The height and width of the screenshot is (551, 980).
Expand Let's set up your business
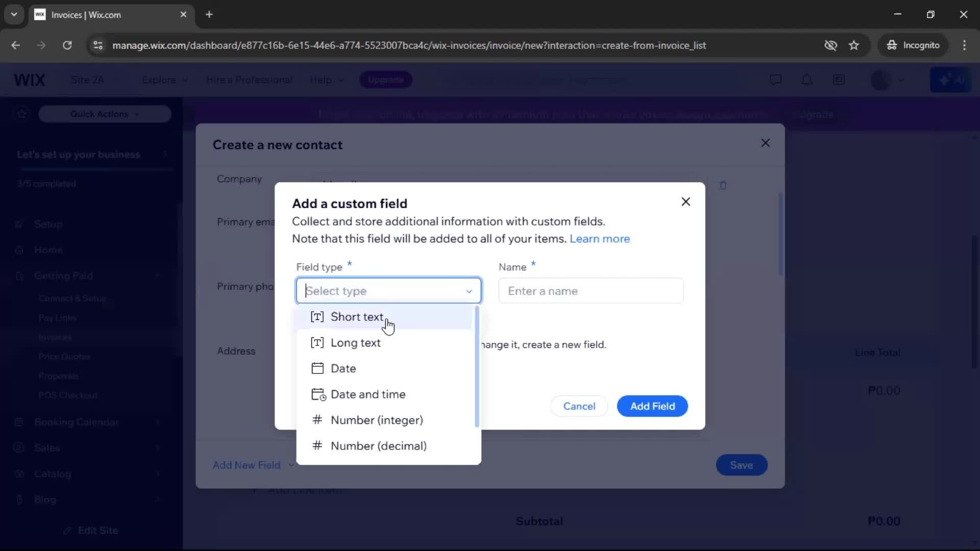pos(93,155)
